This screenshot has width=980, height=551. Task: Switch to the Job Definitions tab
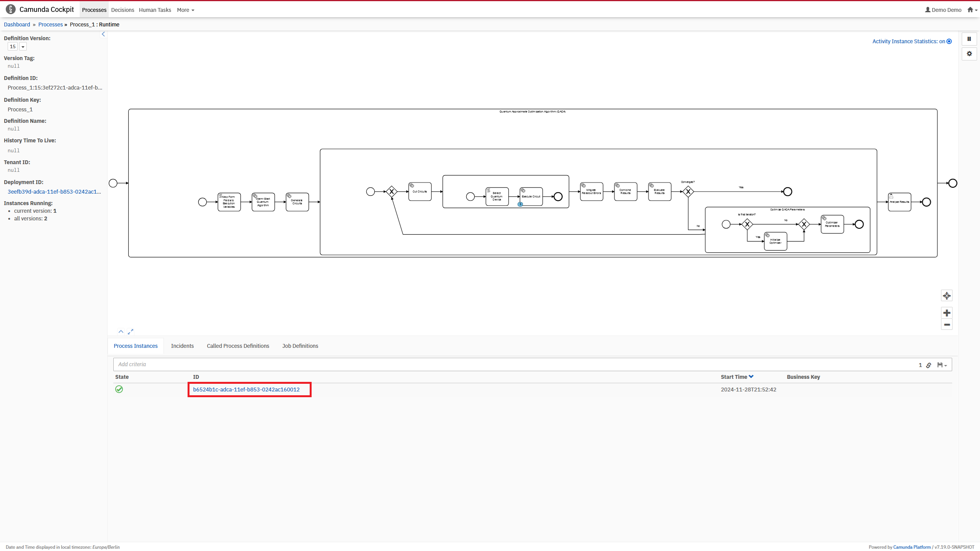(300, 346)
